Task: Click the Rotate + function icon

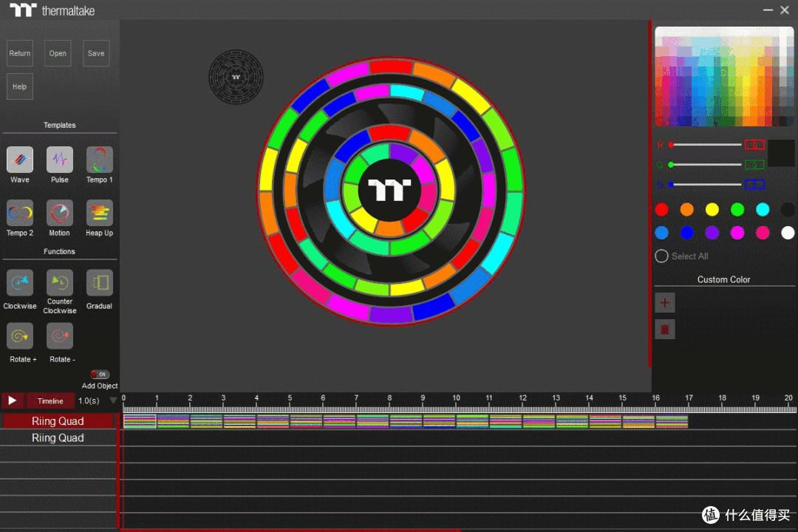Action: click(20, 336)
